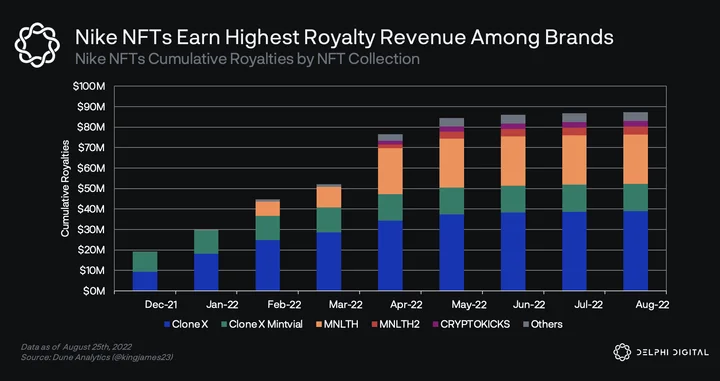Image resolution: width=720 pixels, height=381 pixels.
Task: Click the gray Others segment in May-22
Action: coord(452,122)
